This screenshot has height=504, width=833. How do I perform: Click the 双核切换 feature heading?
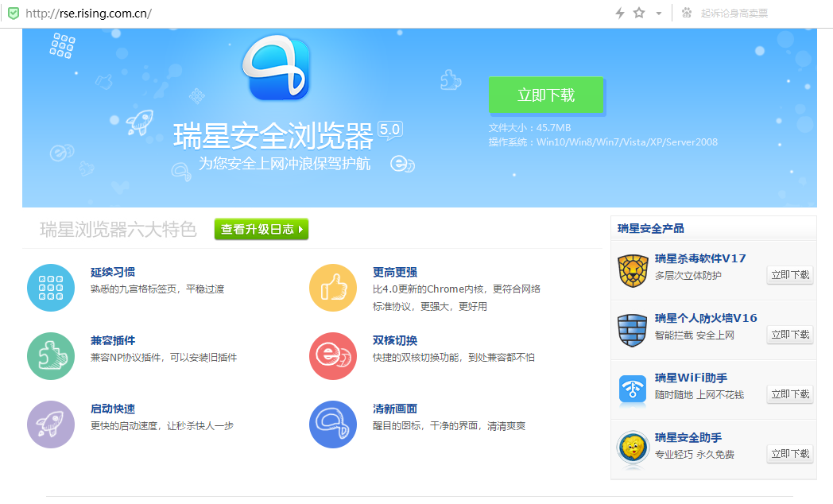tap(395, 340)
